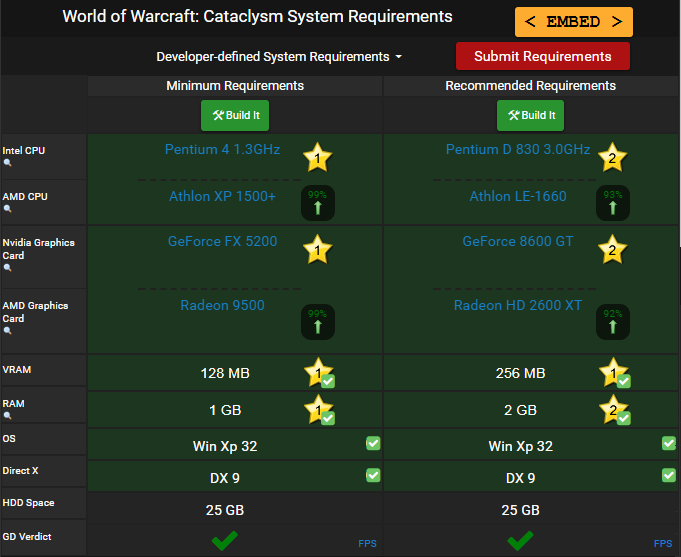The width and height of the screenshot is (681, 557).
Task: Open the Radeon 9500 link
Action: click(x=222, y=305)
